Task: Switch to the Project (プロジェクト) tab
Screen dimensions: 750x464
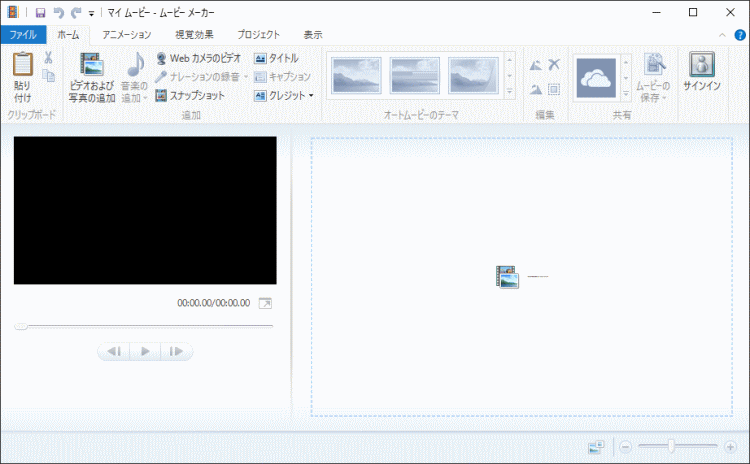Action: pyautogui.click(x=259, y=34)
